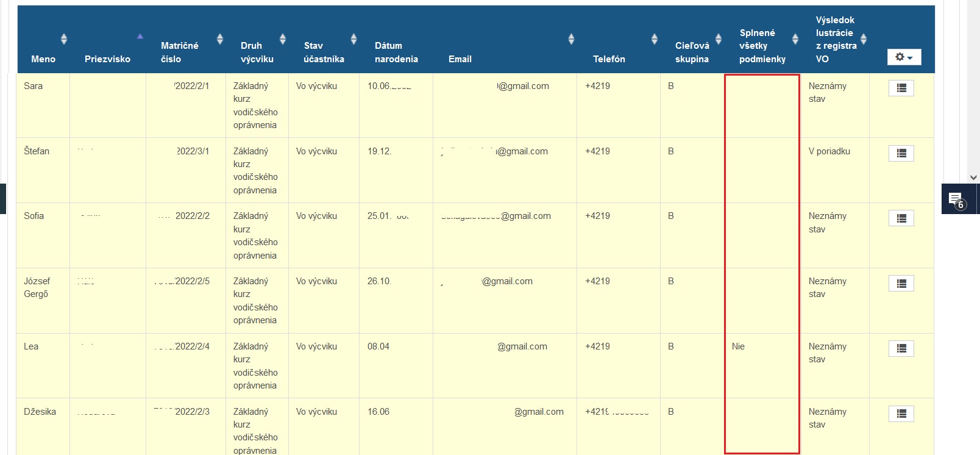Screen dimensions: 980x455
Task: Open the row menu for Štefan
Action: [901, 154]
